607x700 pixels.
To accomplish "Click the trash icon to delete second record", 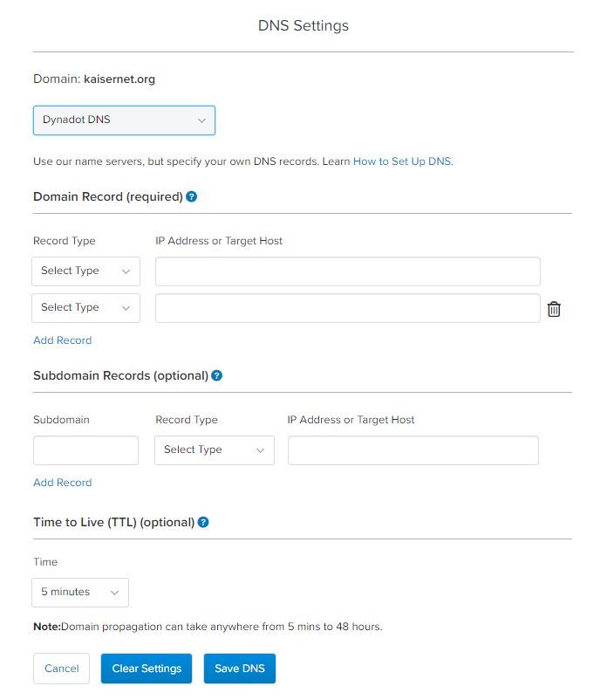I will [x=554, y=309].
